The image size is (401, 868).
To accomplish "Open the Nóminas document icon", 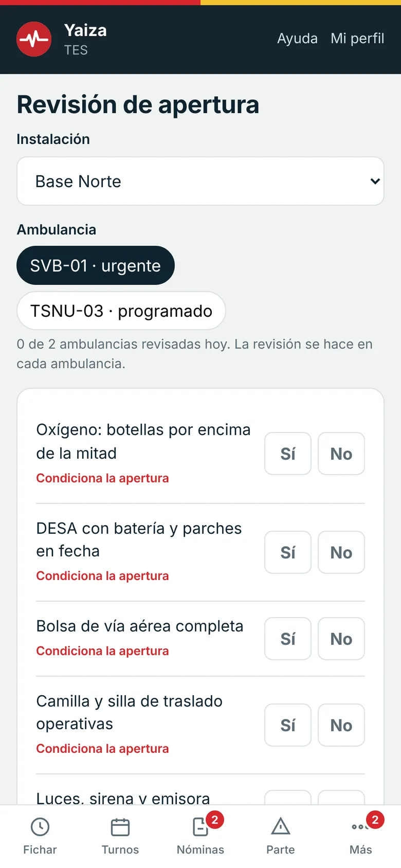I will tap(200, 827).
